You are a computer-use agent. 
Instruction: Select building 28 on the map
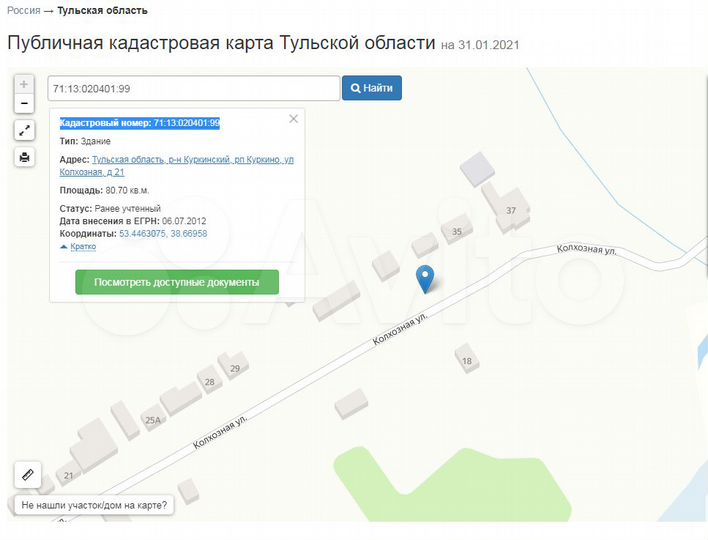click(210, 381)
